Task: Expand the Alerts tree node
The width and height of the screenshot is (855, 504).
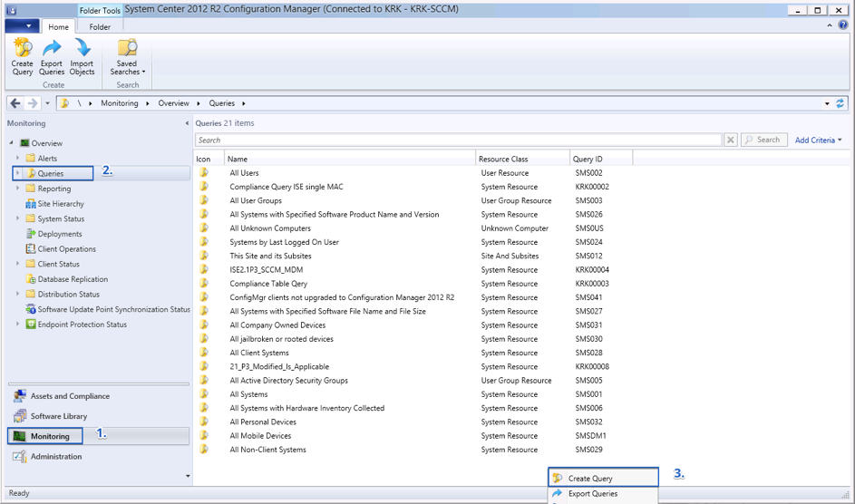Action: click(x=17, y=158)
